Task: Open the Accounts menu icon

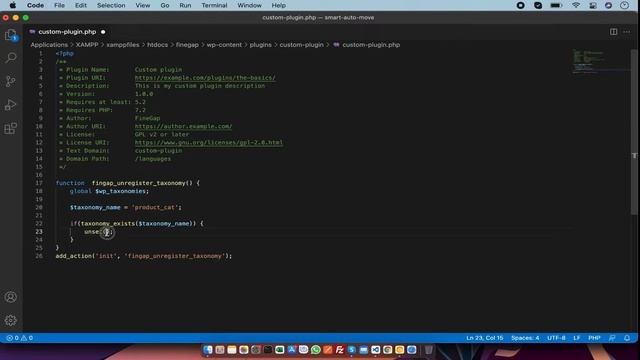Action: [x=11, y=297]
